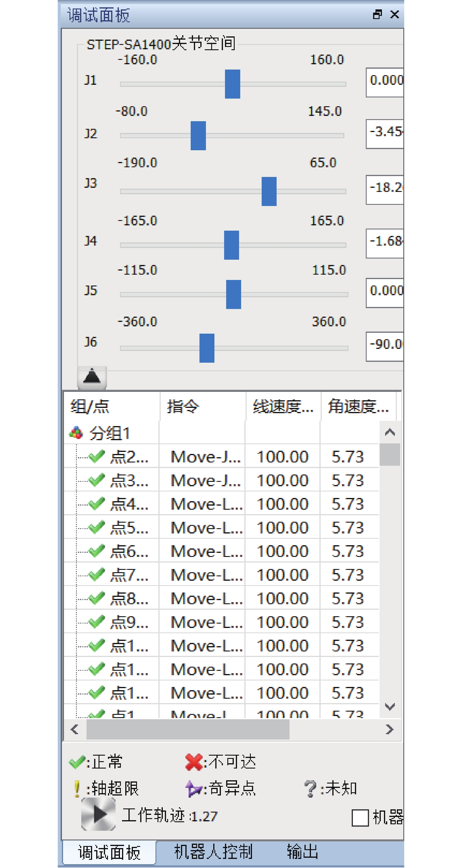Image resolution: width=462 pixels, height=868 pixels.
Task: Click the status checkmark beside 点8
Action: click(97, 598)
